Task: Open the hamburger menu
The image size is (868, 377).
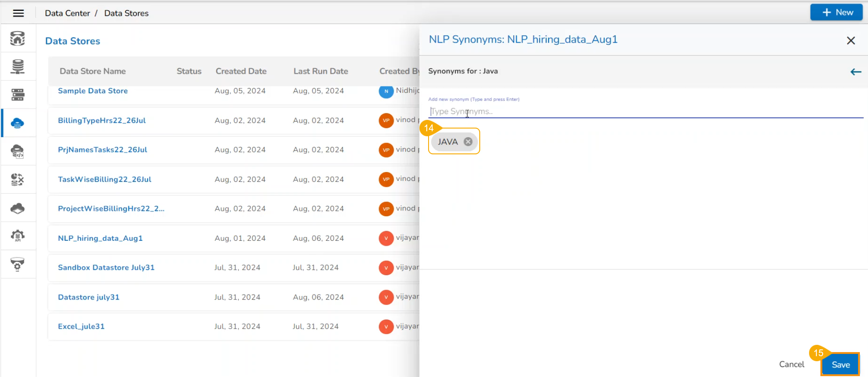Action: [x=18, y=13]
